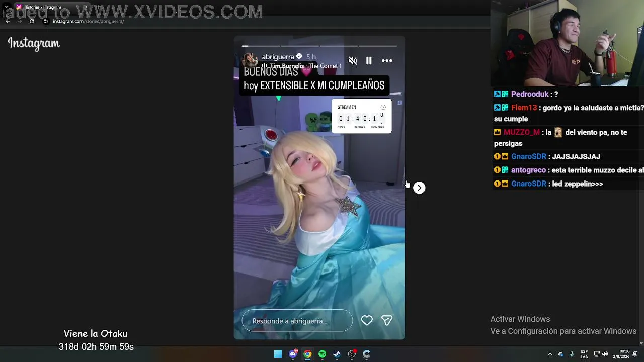
Task: Click GnaroSDR's 'led zeppelin>>>' message
Action: [x=578, y=184]
